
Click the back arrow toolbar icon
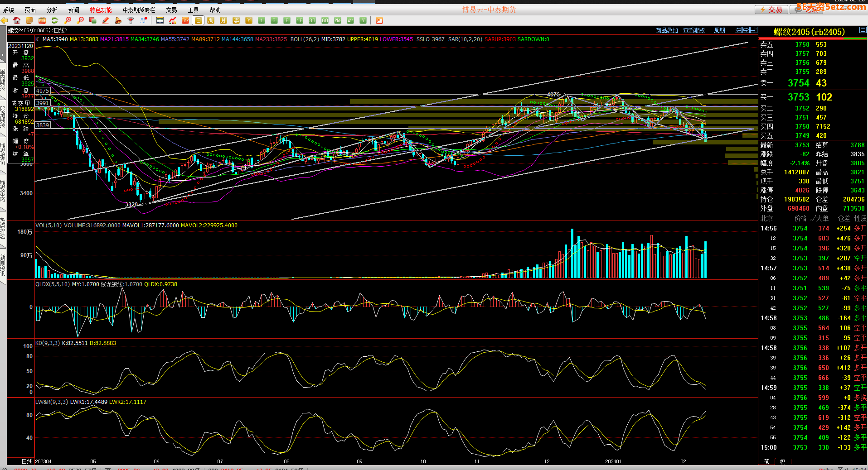5,20
